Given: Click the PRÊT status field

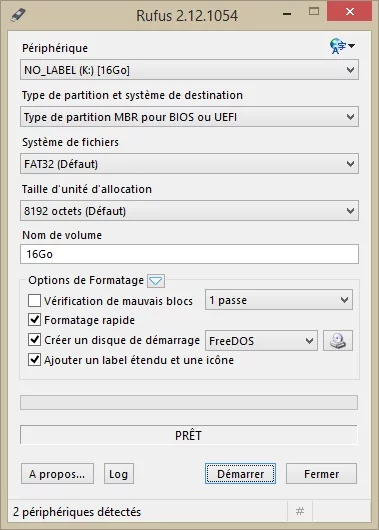Looking at the screenshot, I should coord(189,435).
